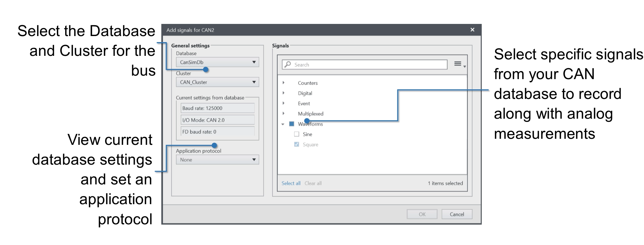Open the Database dropdown showing CanSimDb
The image size is (644, 245).
(217, 62)
